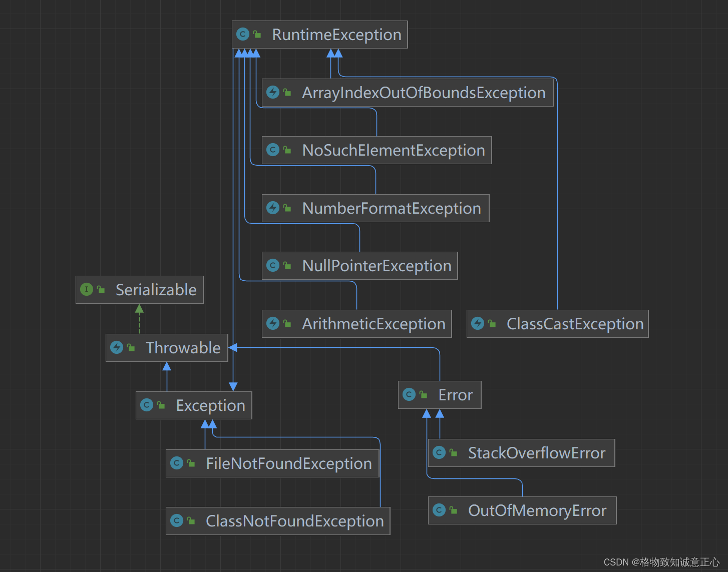
Task: Click the class icon on StackOverflowError
Action: 440,452
